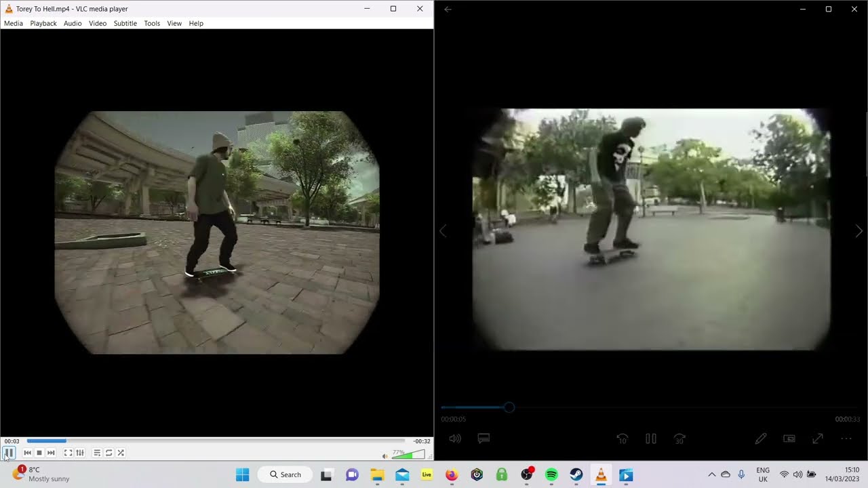Viewport: 868px width, 488px height.
Task: Click the right player video frame
Action: [651, 229]
